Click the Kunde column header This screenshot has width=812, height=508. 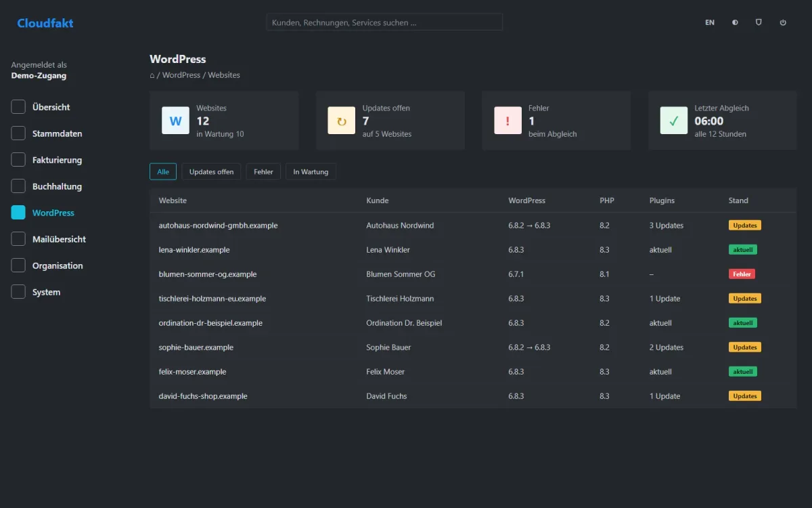pyautogui.click(x=378, y=200)
